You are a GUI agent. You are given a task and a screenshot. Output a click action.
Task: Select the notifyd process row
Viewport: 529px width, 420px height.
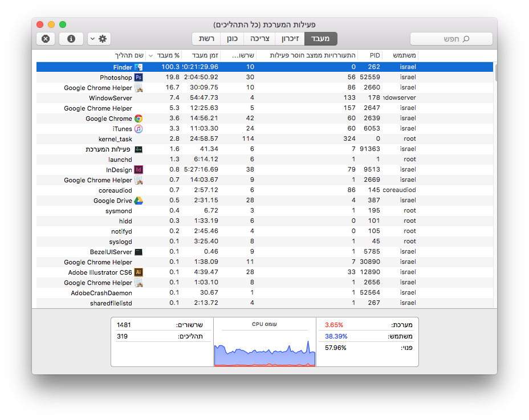click(264, 231)
